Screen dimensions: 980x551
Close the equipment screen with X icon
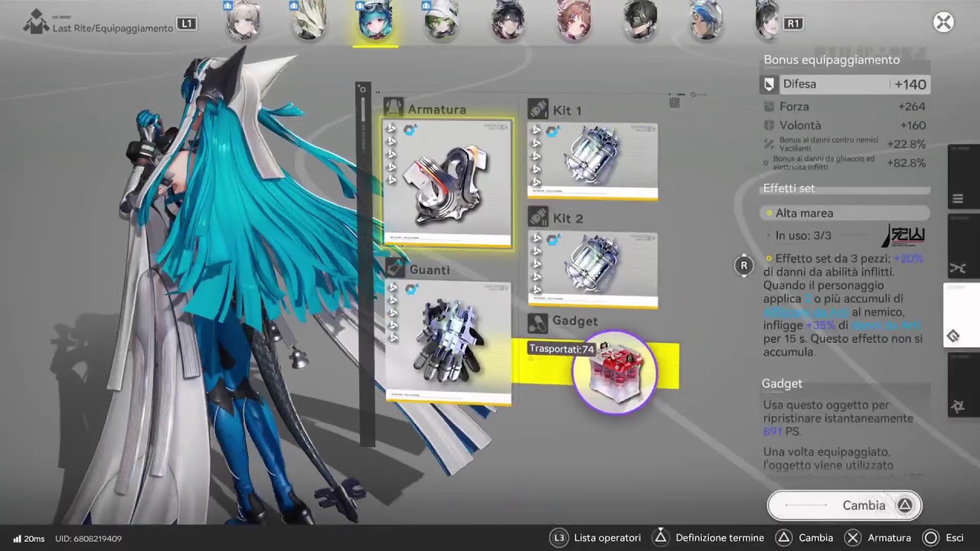coord(943,22)
